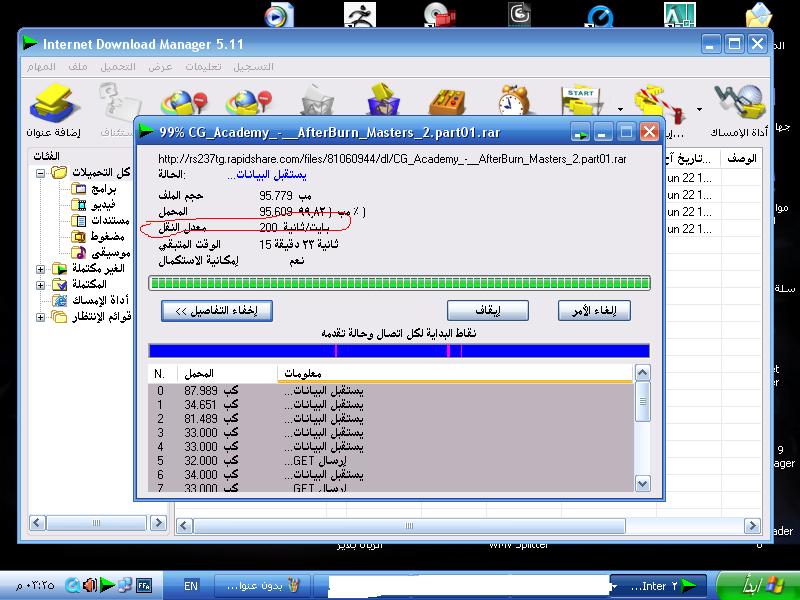Click the إيقاف (Pause) button
The image size is (800, 600).
pos(488,310)
